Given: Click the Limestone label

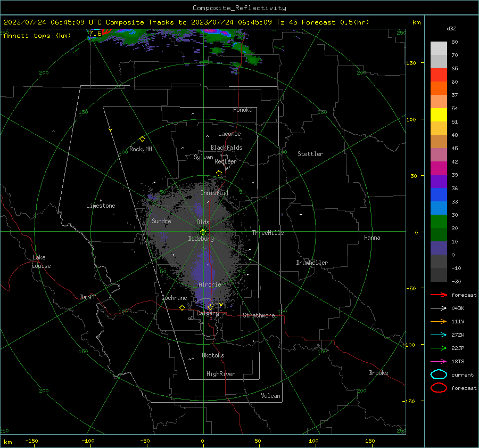Looking at the screenshot, I should pos(101,206).
